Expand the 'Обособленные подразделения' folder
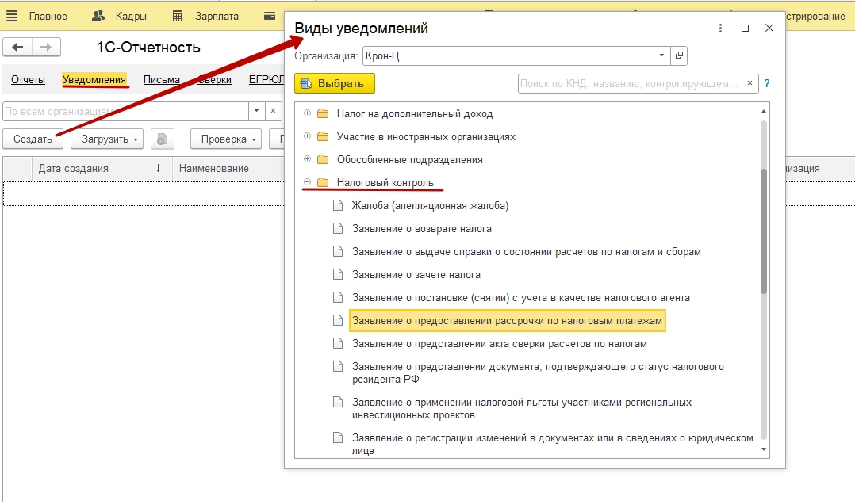Image resolution: width=855 pixels, height=504 pixels. click(x=307, y=159)
